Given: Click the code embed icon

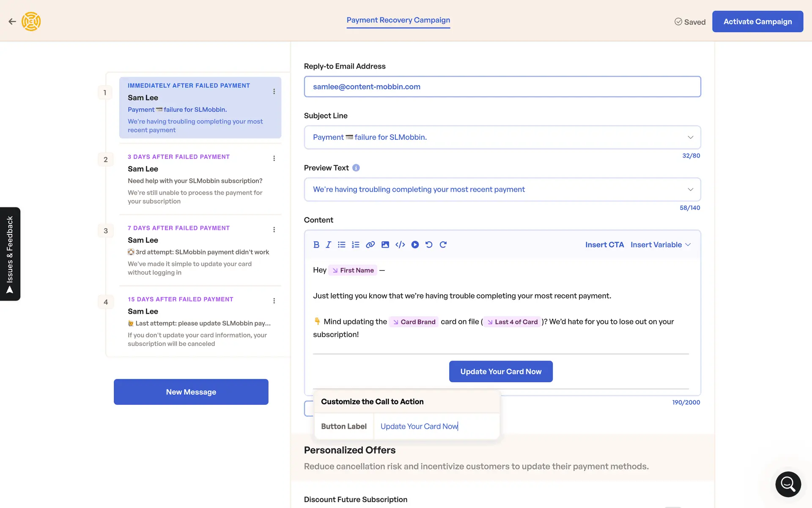Looking at the screenshot, I should 400,245.
